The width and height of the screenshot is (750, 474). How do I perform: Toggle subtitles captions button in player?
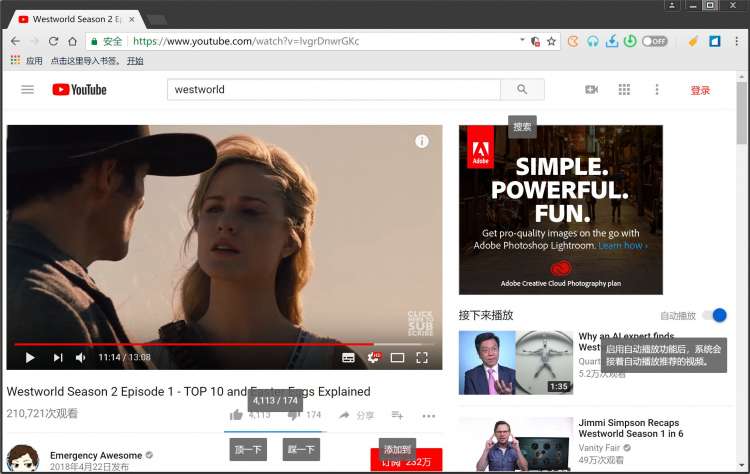348,358
